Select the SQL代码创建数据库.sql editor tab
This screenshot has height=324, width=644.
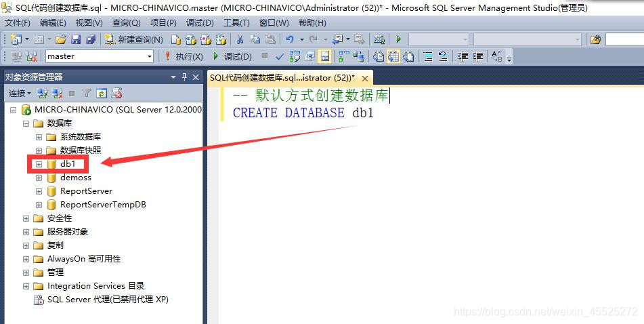tap(282, 78)
